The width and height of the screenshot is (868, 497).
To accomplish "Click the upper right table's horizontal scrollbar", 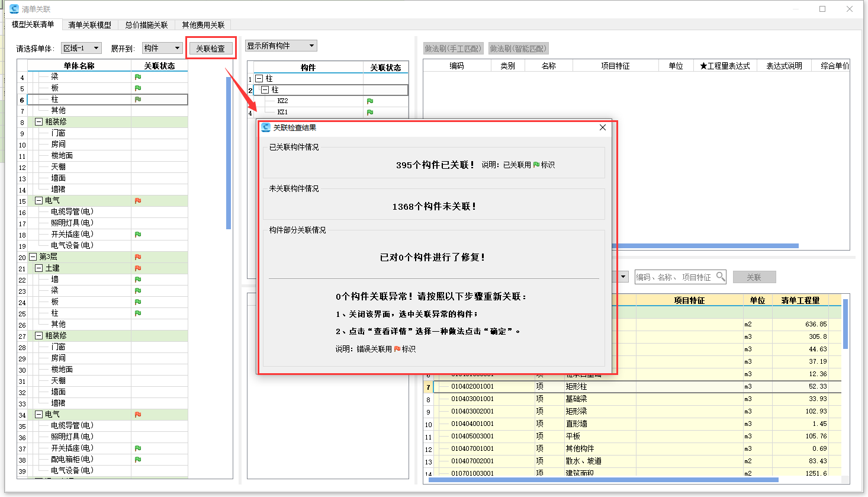I will (705, 246).
